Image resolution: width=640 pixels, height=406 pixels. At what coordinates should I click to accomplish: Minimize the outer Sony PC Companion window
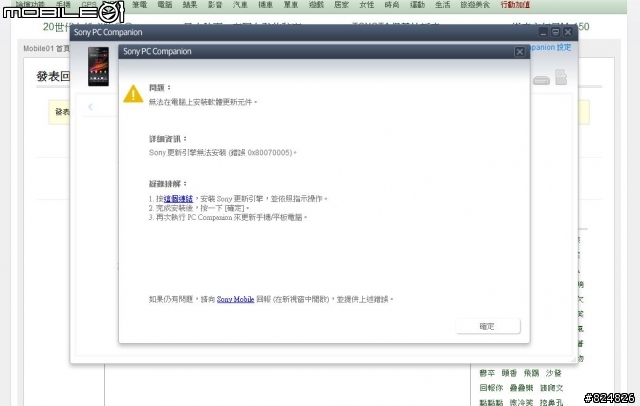543,32
